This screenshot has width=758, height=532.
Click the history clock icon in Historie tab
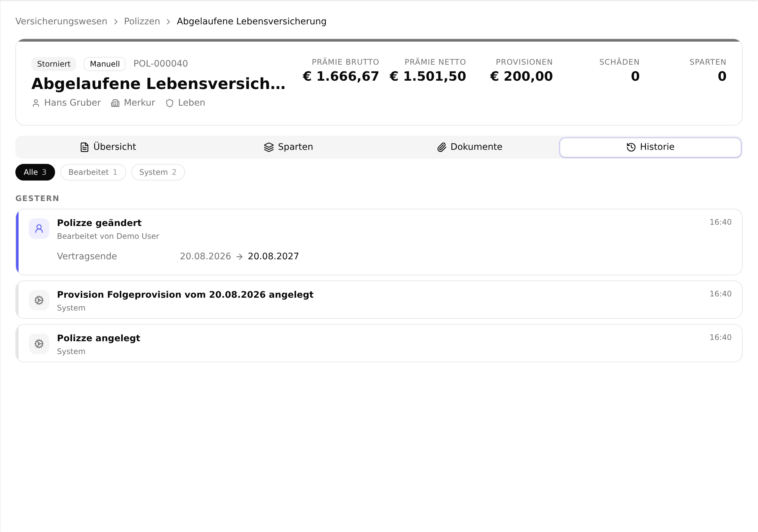coord(631,147)
